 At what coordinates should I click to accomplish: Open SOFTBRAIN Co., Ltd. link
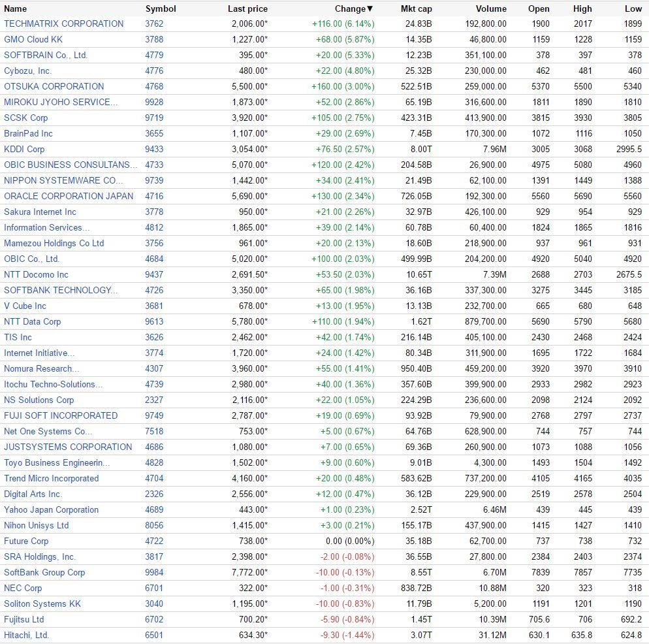(46, 55)
